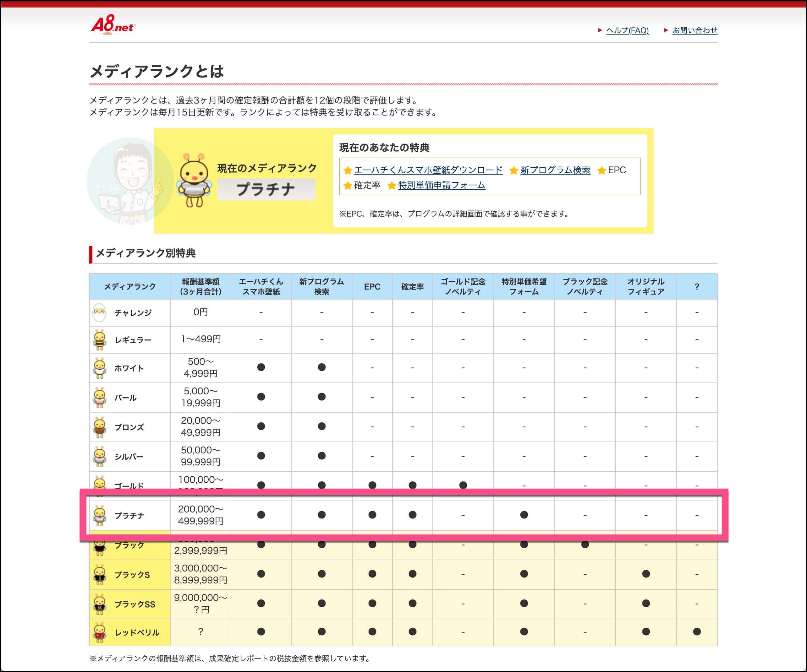The image size is (807, 672).
Task: Click the シルバー bee icon
Action: tap(100, 457)
